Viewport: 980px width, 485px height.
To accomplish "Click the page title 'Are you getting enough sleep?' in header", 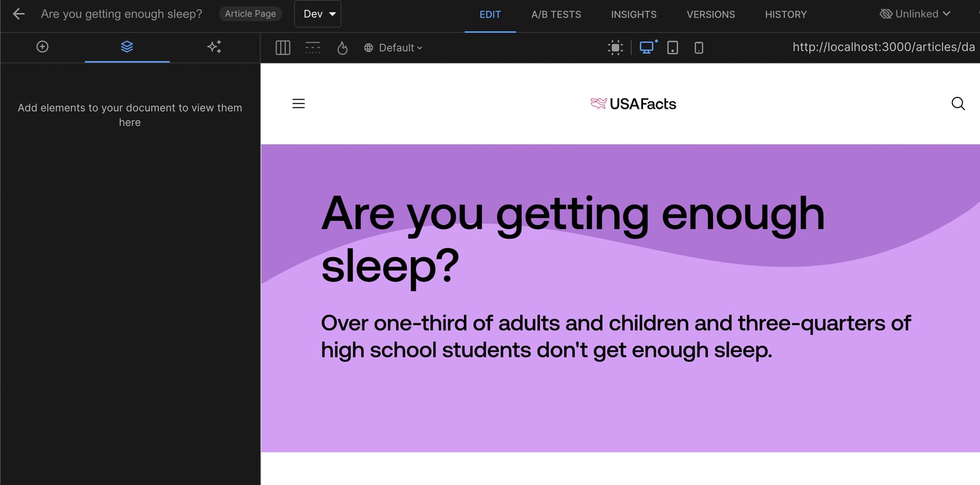I will click(x=121, y=14).
